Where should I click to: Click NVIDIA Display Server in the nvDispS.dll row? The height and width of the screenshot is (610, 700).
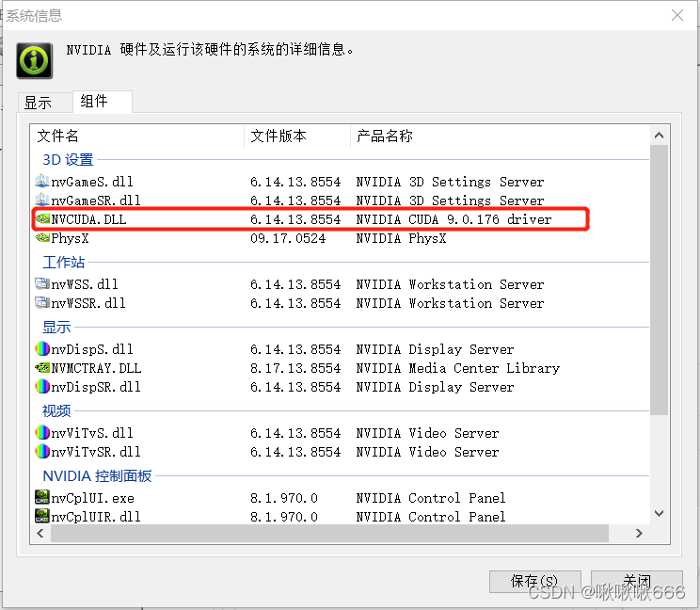(435, 348)
